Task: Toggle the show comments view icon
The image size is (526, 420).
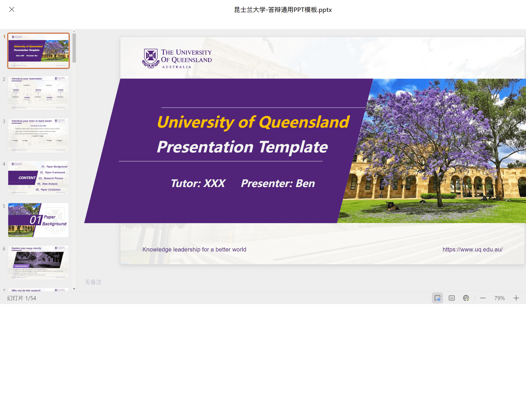Action: point(437,298)
